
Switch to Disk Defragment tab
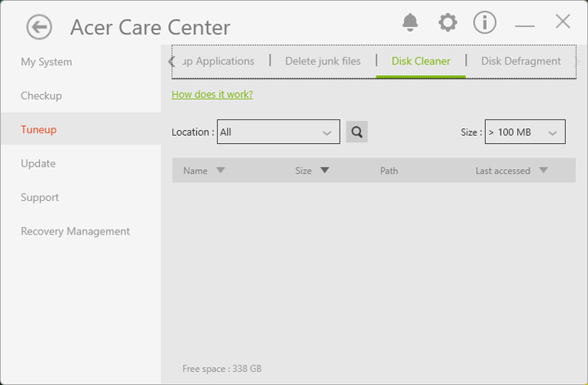pos(521,61)
